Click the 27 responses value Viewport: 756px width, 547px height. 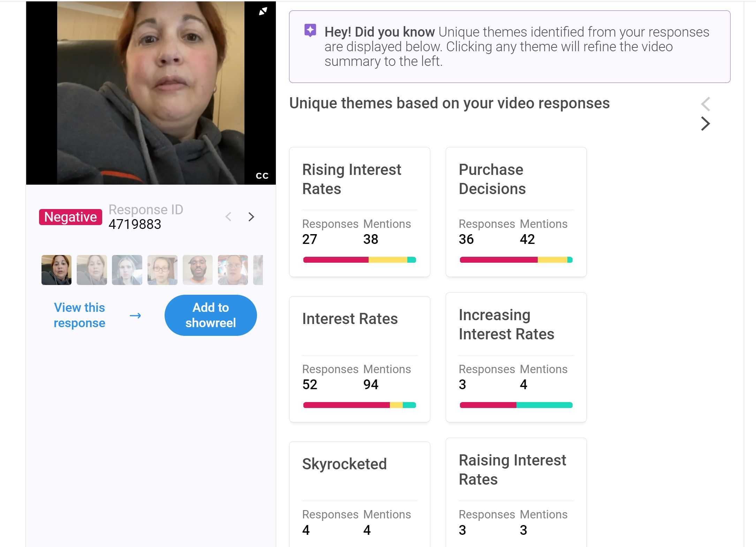(x=310, y=239)
